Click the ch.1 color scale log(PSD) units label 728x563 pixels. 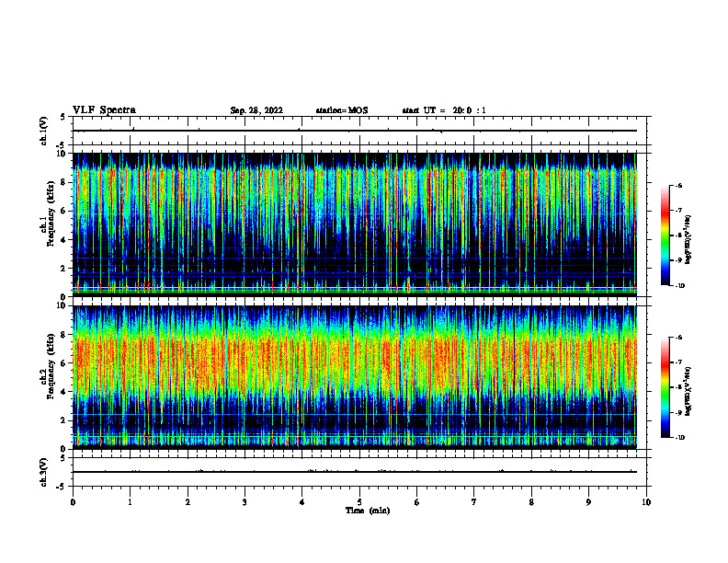[x=688, y=240]
